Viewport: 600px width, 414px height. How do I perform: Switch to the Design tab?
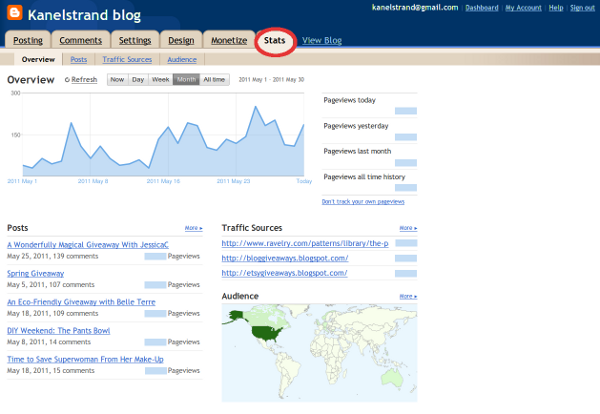pyautogui.click(x=181, y=40)
